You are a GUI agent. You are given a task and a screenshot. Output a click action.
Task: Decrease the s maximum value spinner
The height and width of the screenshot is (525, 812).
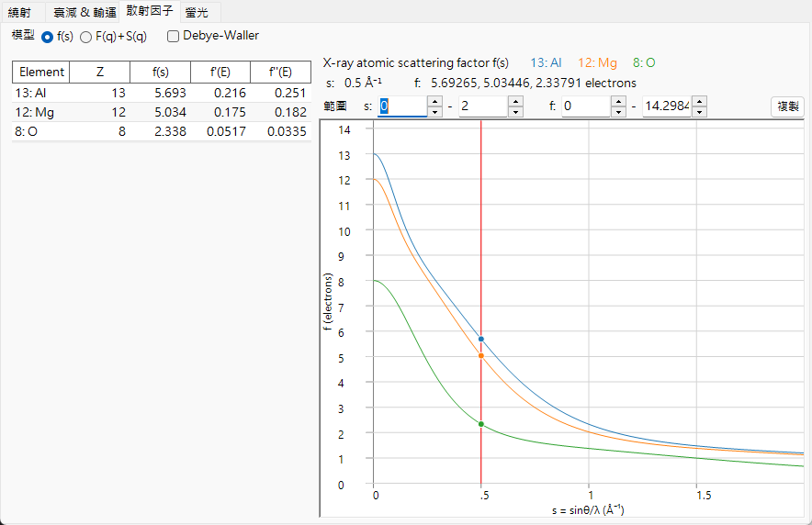[x=515, y=111]
